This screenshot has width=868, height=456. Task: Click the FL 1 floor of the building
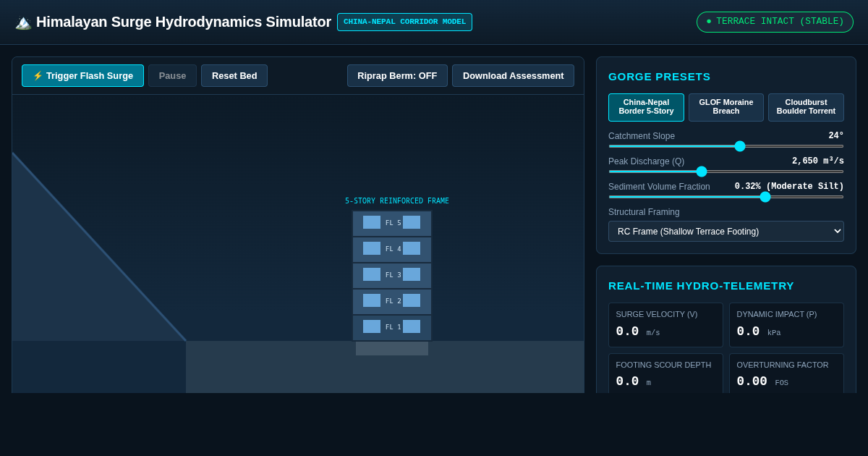coord(392,327)
